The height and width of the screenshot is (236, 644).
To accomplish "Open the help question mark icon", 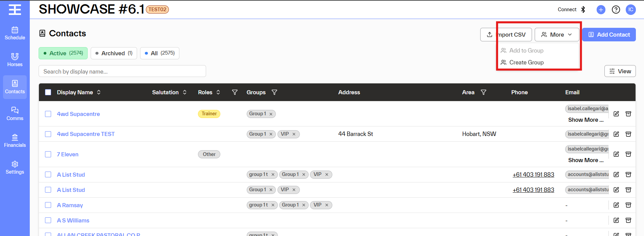I will 616,9.
